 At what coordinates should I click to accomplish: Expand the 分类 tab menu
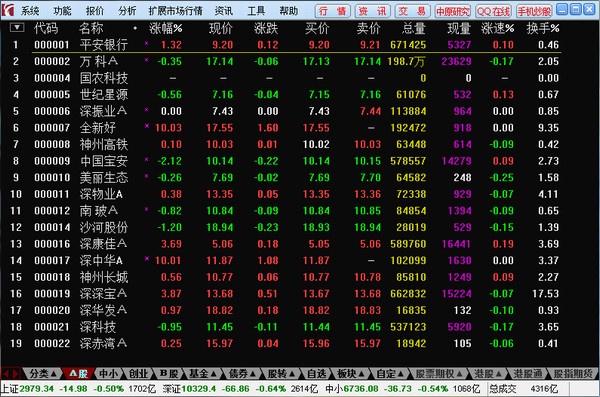tap(43, 373)
